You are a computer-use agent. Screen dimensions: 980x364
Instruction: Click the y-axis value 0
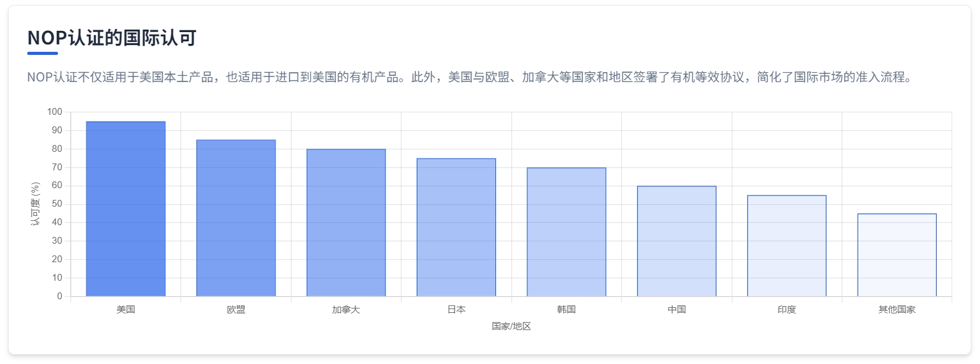click(x=60, y=296)
